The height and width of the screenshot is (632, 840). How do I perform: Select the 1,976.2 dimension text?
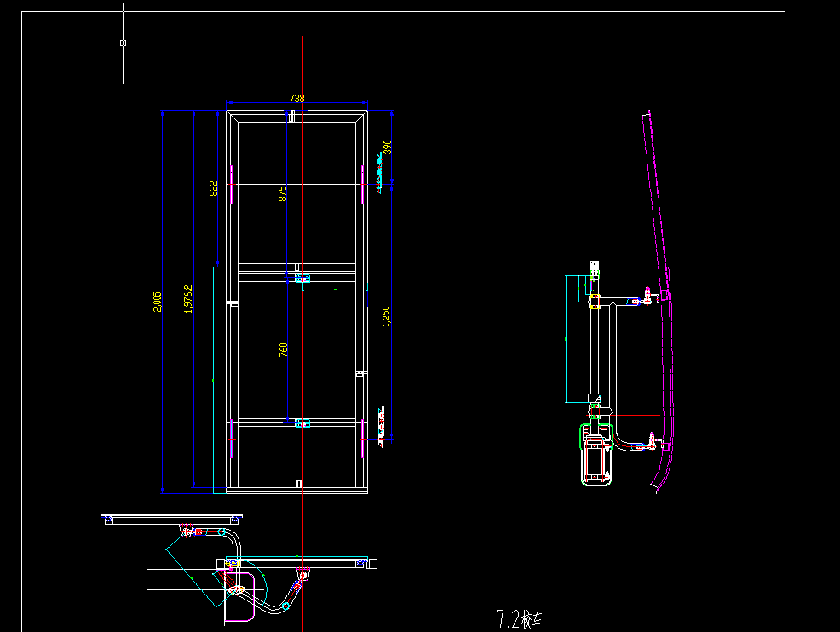188,299
